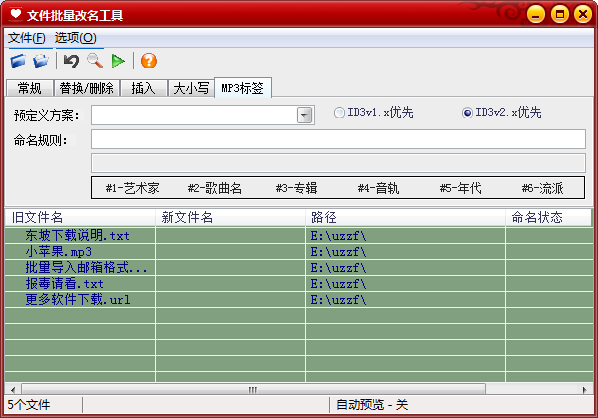Viewport: 598px width, 418px height.
Task: Select file 报毒请看.txt
Action: coord(64,284)
